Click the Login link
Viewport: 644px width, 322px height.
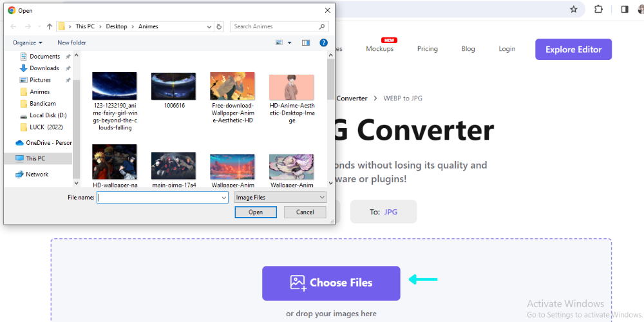pos(507,49)
